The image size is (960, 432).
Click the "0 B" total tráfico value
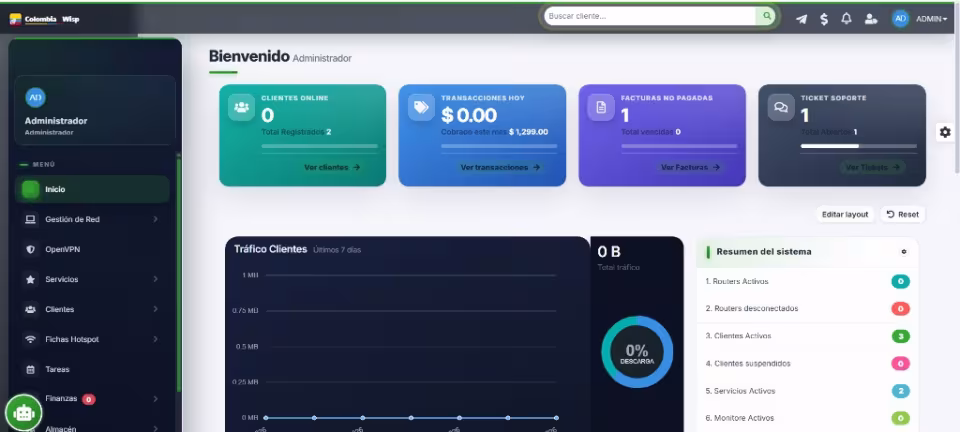pyautogui.click(x=609, y=251)
